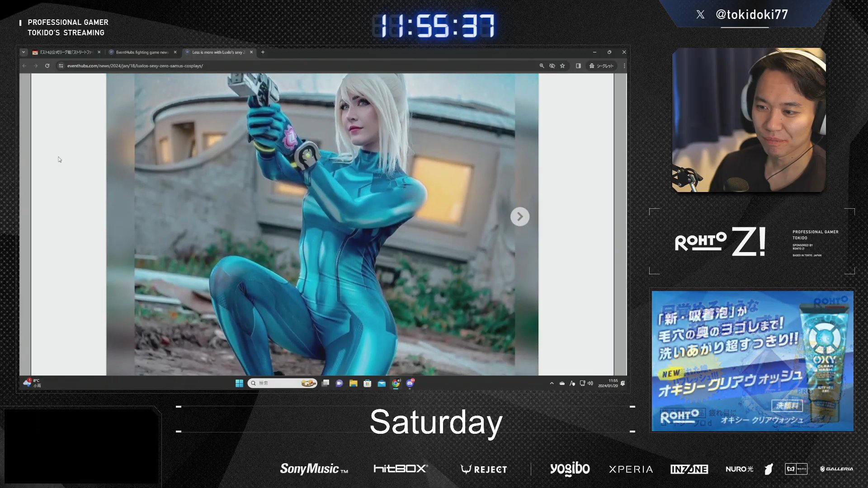The width and height of the screenshot is (868, 488).
Task: Bookmark this page with the star
Action: pyautogui.click(x=562, y=66)
